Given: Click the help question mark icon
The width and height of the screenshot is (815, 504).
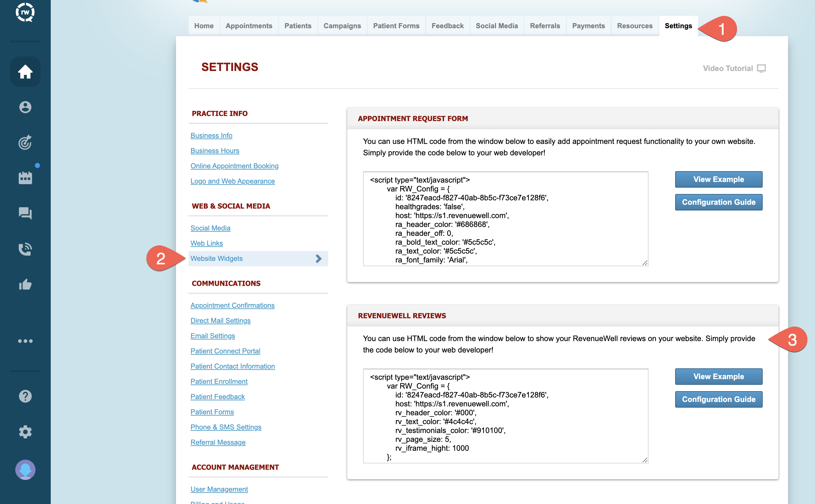Looking at the screenshot, I should [x=25, y=396].
